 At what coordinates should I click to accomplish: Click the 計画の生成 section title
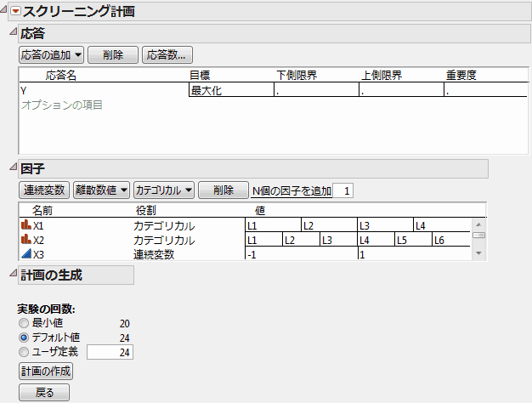tap(76, 275)
